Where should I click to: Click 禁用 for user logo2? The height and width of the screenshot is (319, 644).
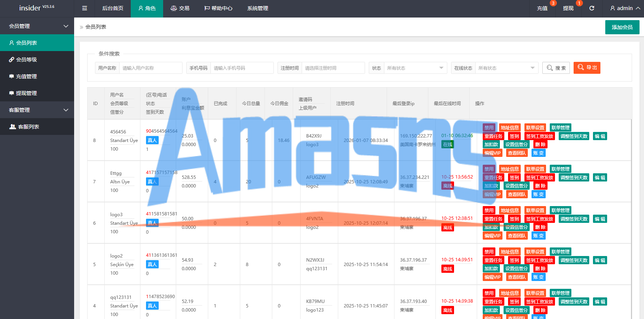pos(489,252)
